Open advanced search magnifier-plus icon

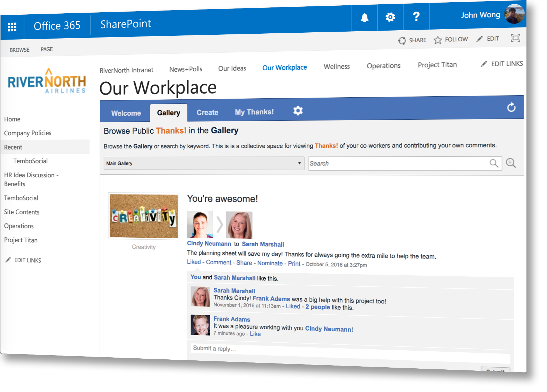(511, 163)
